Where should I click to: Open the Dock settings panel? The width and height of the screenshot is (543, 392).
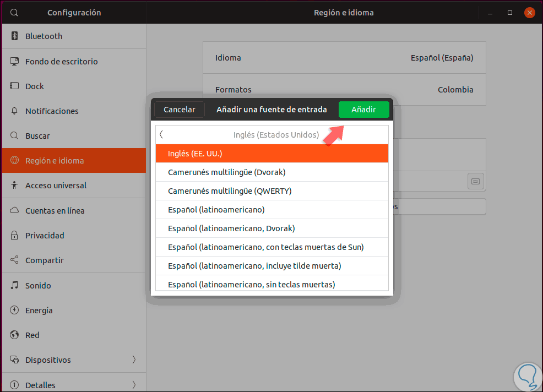click(74, 86)
